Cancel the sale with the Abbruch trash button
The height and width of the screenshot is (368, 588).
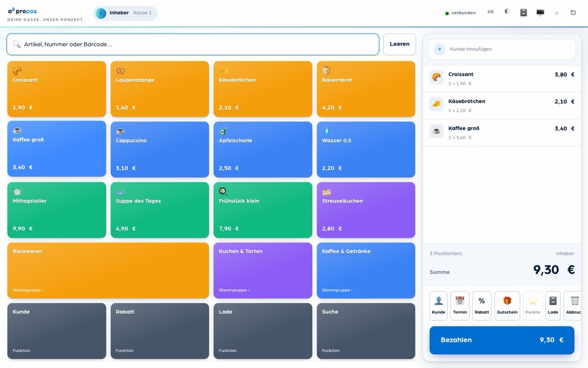(x=573, y=306)
